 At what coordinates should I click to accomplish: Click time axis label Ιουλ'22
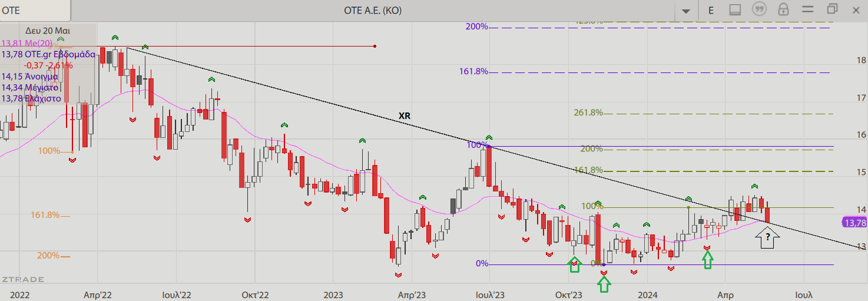pos(177,294)
